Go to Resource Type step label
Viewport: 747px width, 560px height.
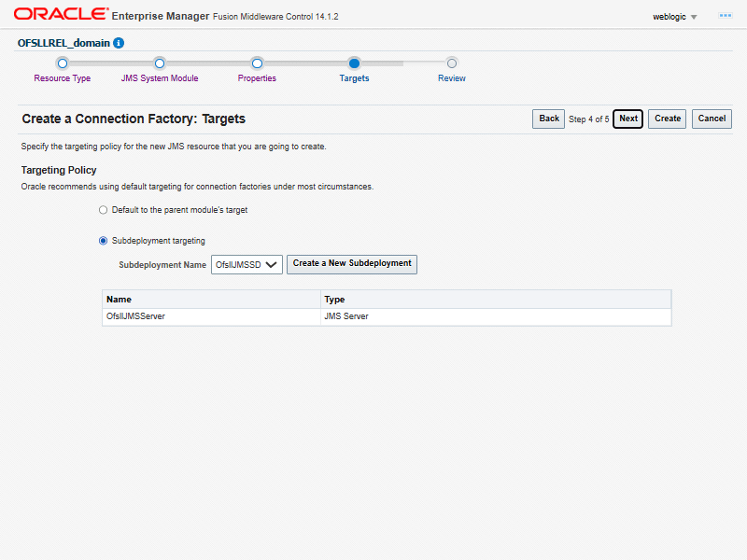click(x=63, y=78)
